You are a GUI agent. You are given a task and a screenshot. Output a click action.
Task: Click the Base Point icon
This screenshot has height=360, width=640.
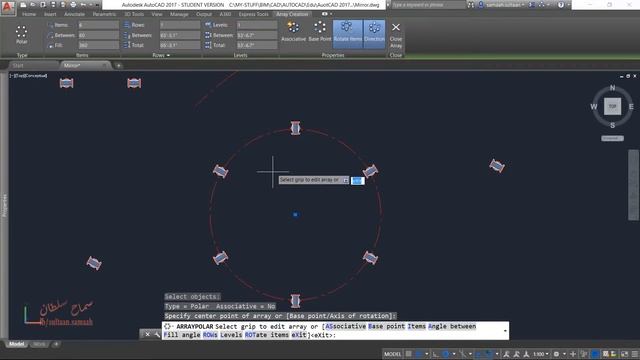320,32
